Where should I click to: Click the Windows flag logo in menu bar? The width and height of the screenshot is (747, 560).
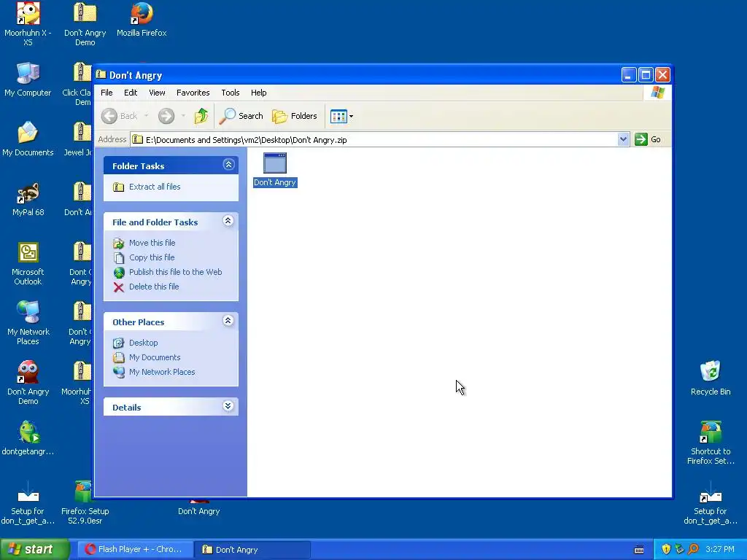pyautogui.click(x=658, y=93)
